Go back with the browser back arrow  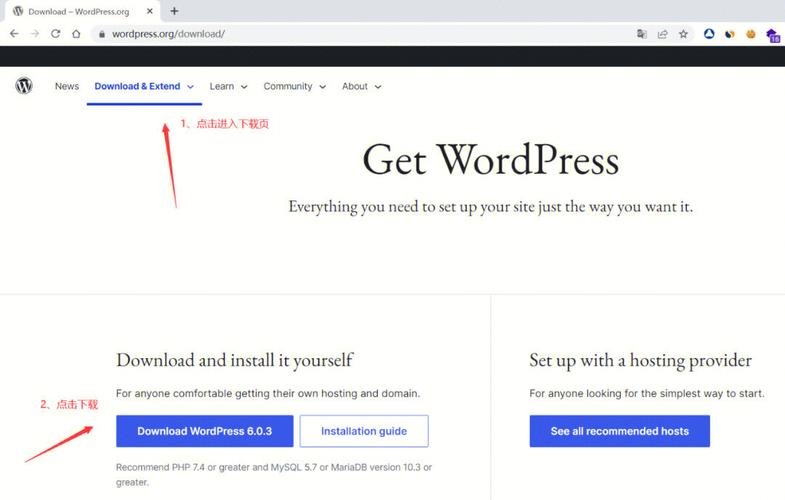(x=14, y=34)
